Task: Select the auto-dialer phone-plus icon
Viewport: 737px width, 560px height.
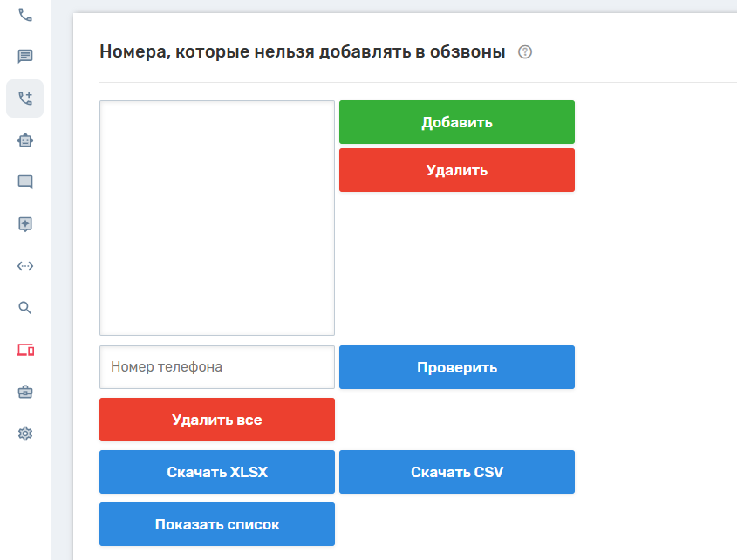Action: coord(25,99)
